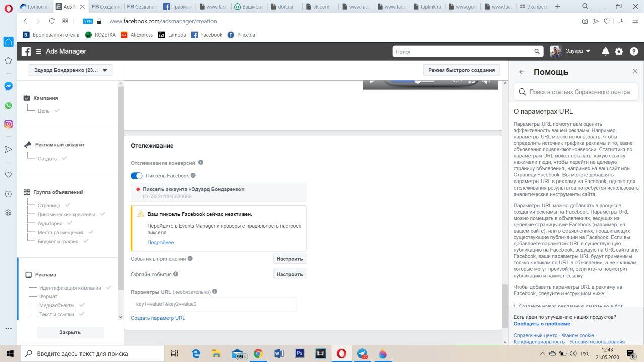Open the Ads Manager settings gear
Screen dimensions: 644x362
(619, 51)
